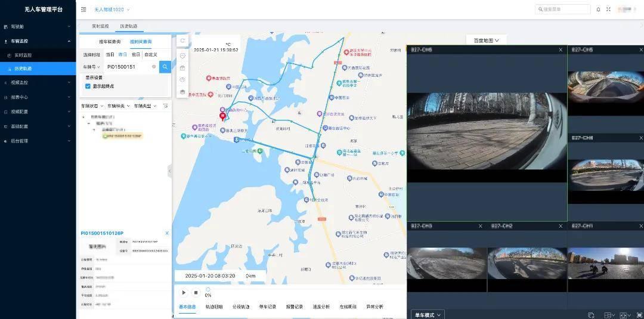Open the map layers icon
Image resolution: width=644 pixels, height=319 pixels.
182,92
